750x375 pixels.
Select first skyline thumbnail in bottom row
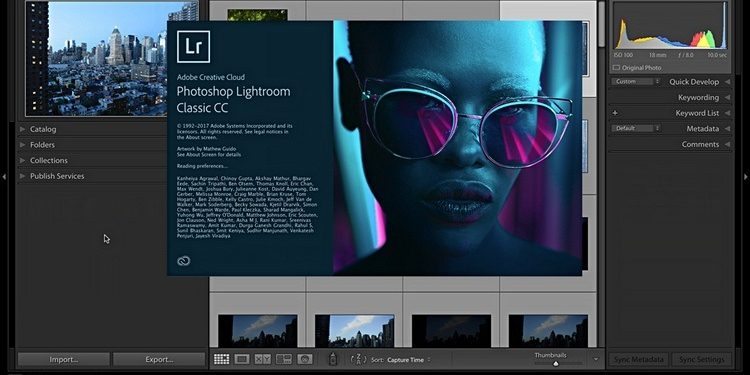tap(257, 331)
